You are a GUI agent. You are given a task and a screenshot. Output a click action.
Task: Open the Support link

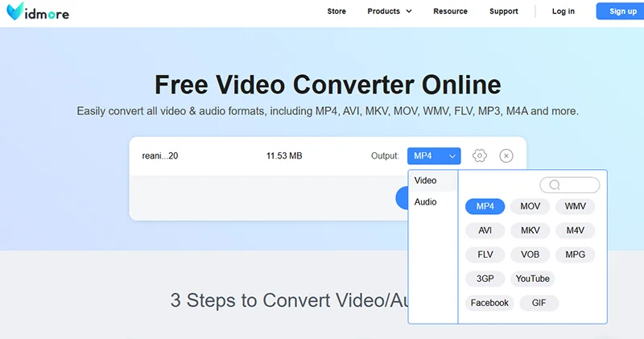(504, 11)
